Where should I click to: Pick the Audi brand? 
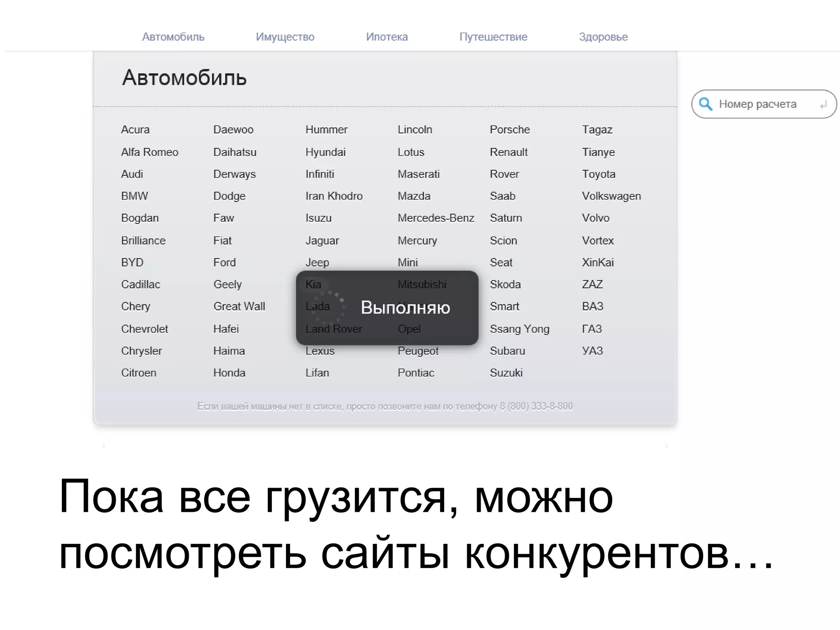coord(132,174)
